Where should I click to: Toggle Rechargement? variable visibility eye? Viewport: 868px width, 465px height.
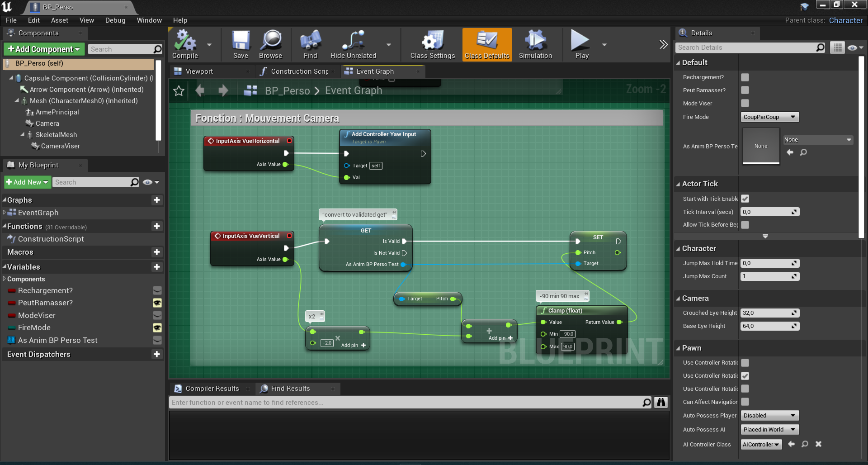tap(157, 290)
